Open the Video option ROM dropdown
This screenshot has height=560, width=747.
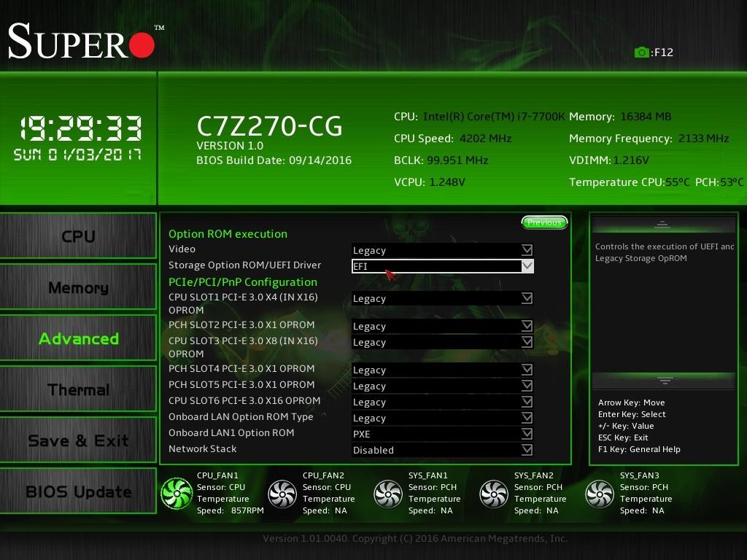coord(442,250)
